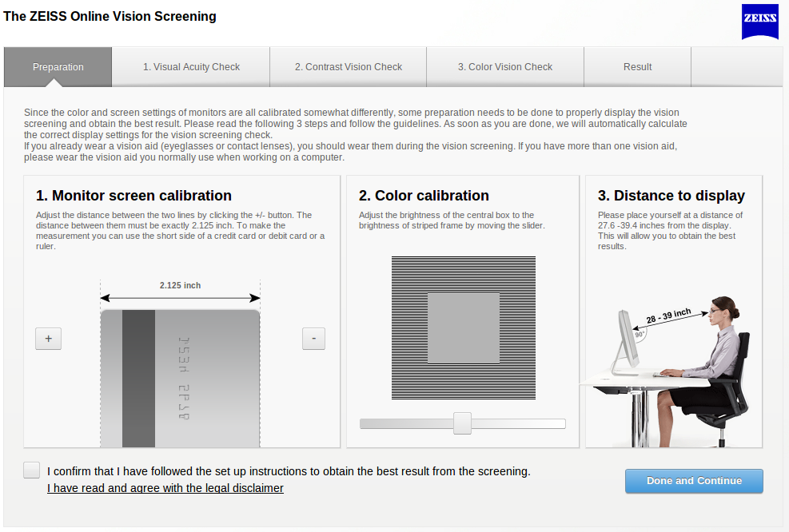Screen dimensions: 789x532
Task: Switch to the Visual Acuity Check tab
Action: [x=191, y=67]
